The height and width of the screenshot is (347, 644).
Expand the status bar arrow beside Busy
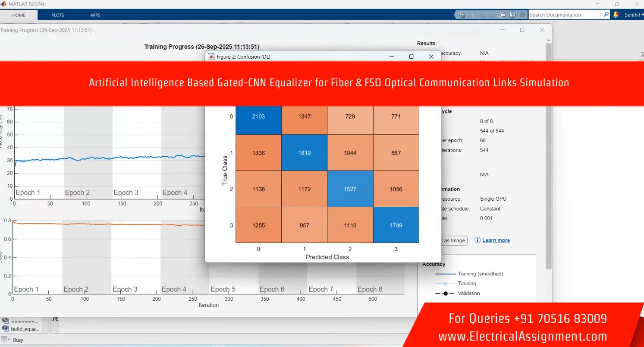9,340
